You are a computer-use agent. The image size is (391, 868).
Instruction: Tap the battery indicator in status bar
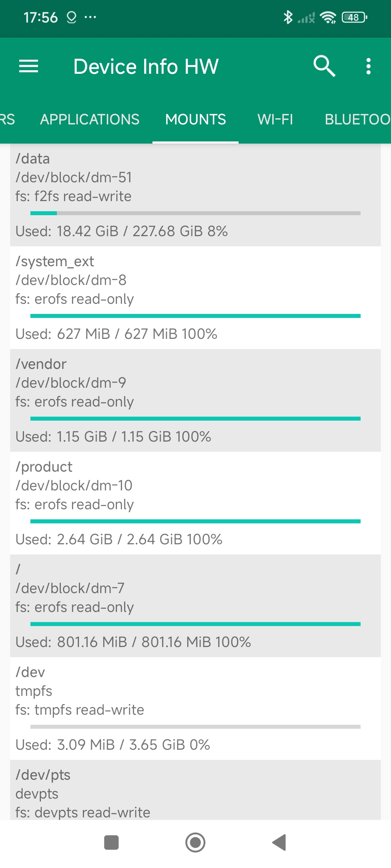354,17
